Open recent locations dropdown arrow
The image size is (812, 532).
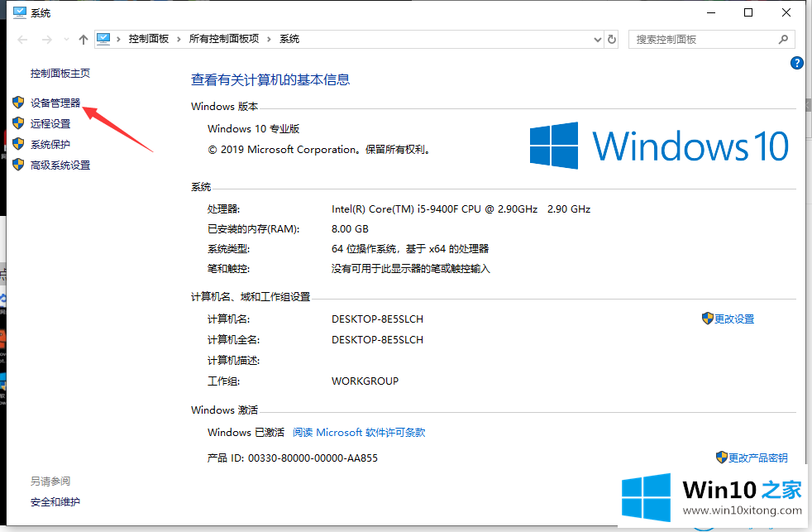point(66,40)
